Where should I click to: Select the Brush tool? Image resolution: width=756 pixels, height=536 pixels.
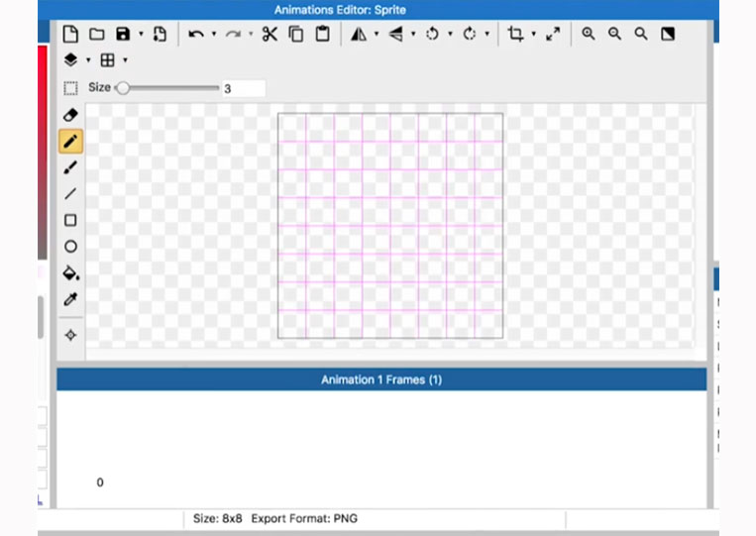[70, 167]
